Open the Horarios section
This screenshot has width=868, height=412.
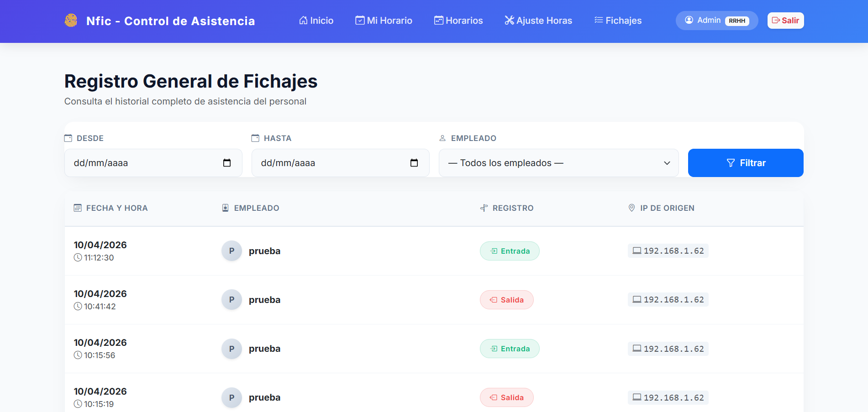coord(458,21)
